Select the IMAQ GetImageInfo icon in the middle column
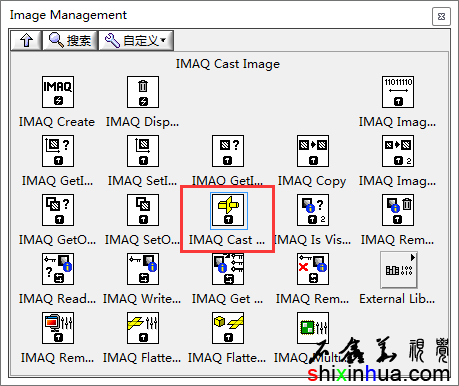 coord(228,151)
